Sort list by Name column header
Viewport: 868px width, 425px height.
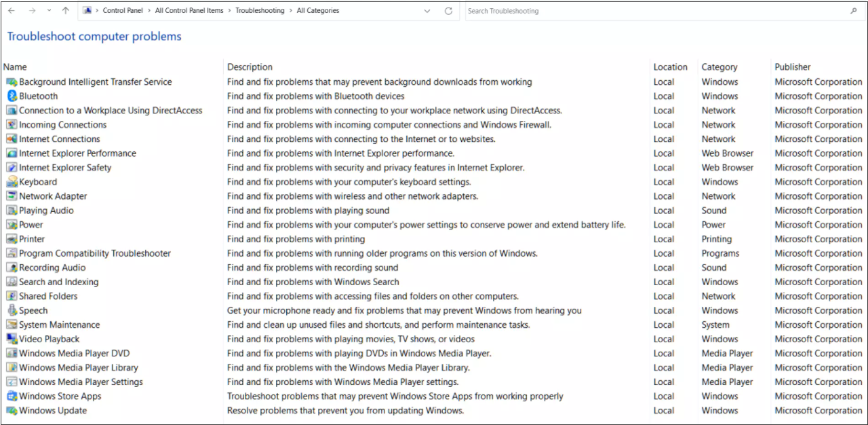[x=15, y=67]
